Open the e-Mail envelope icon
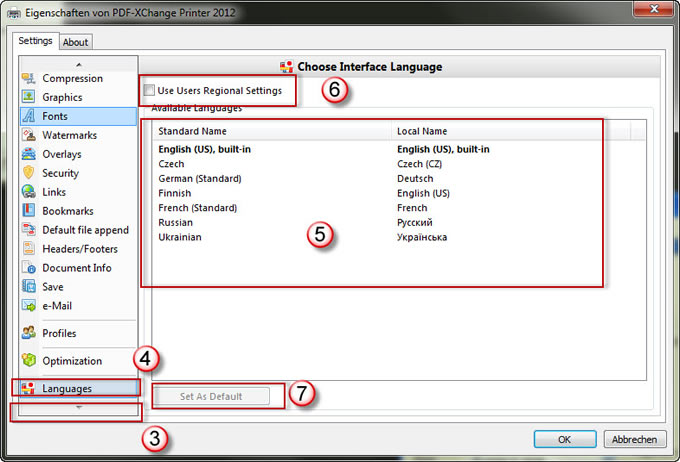 29,306
